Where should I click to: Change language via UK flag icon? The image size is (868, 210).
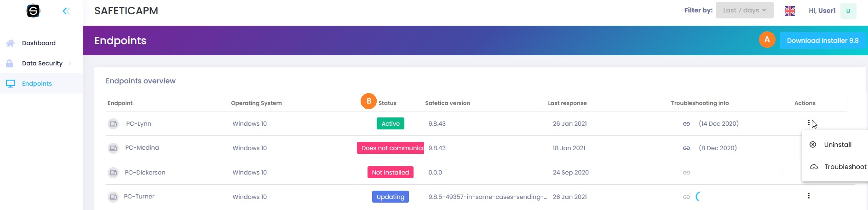pos(790,11)
